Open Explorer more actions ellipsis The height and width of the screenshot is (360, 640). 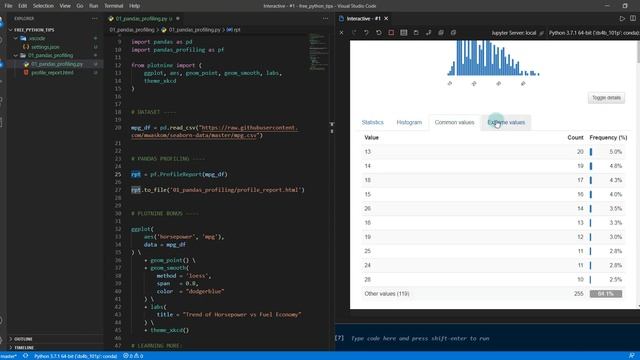(95, 18)
